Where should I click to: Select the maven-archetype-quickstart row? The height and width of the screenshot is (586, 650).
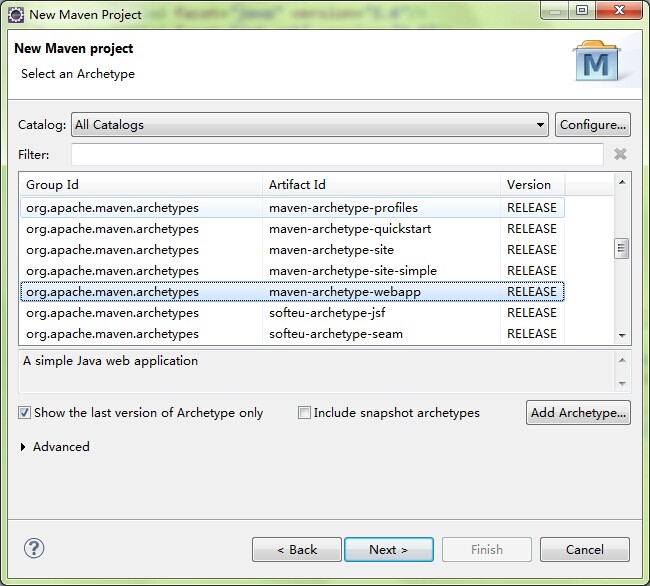point(292,229)
